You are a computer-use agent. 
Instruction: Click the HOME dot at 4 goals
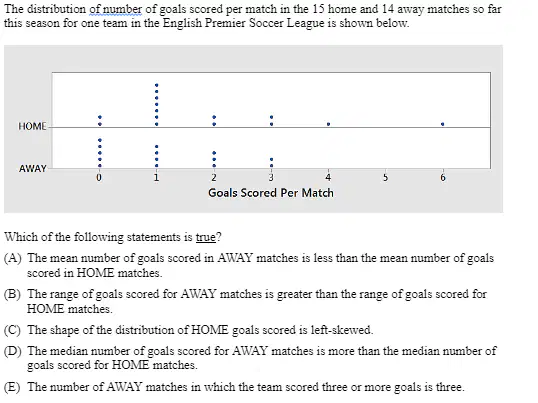pyautogui.click(x=328, y=124)
